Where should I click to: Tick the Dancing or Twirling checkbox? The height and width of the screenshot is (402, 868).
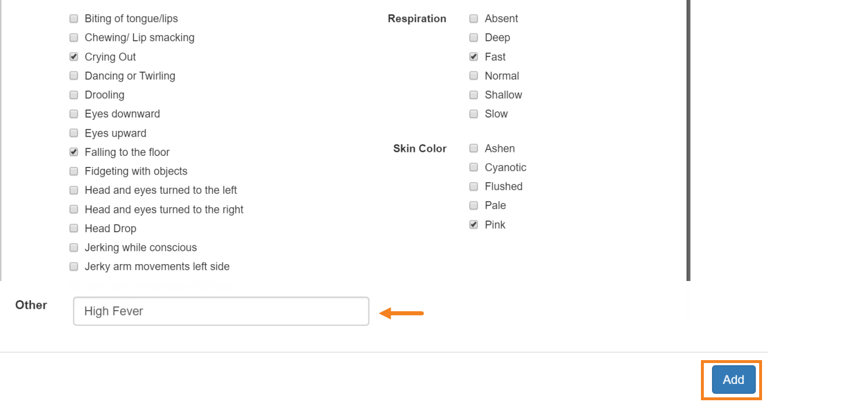click(x=74, y=76)
